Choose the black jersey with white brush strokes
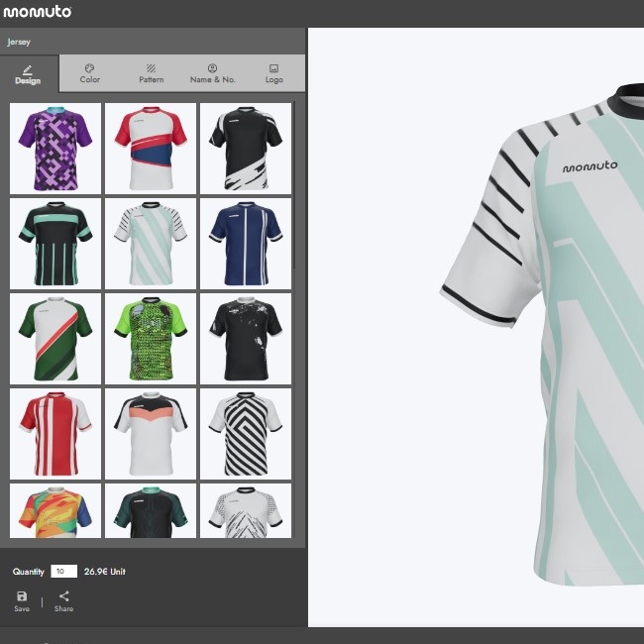Image resolution: width=644 pixels, height=644 pixels. [246, 149]
